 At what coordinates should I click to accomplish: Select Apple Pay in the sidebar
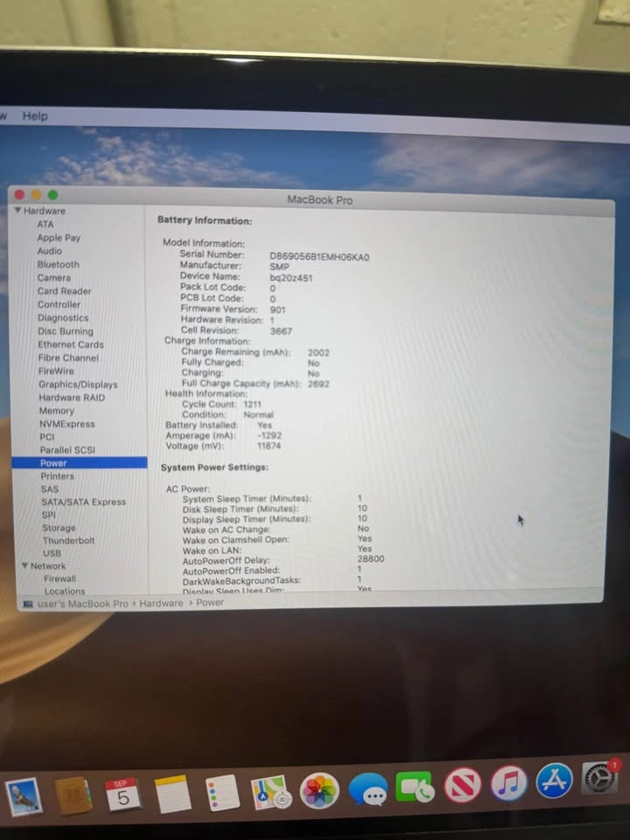59,237
